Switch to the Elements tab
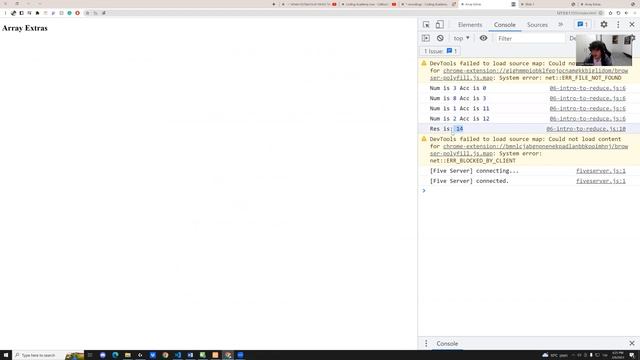640x360 pixels. 470,25
